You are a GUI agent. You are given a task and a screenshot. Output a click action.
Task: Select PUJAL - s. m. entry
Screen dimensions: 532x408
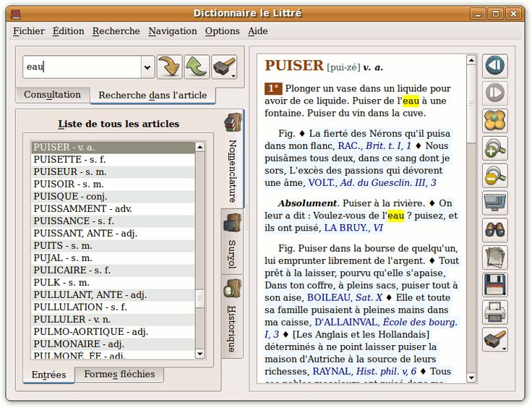click(113, 258)
